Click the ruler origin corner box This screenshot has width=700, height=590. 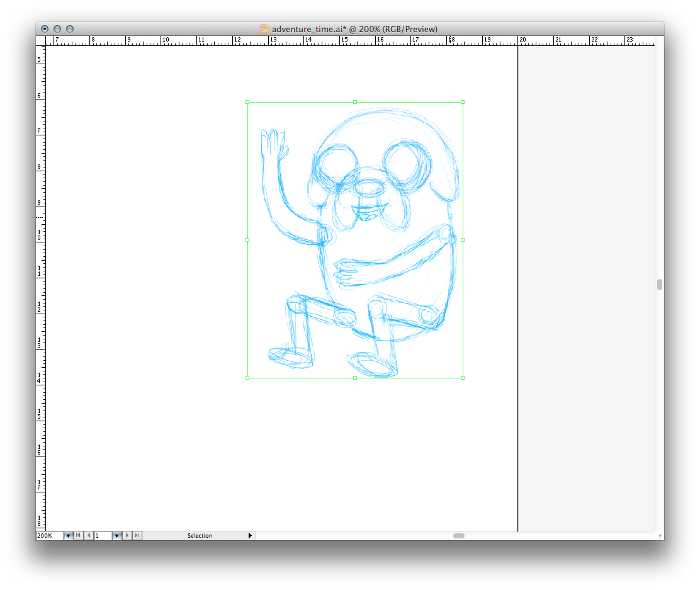(40, 40)
